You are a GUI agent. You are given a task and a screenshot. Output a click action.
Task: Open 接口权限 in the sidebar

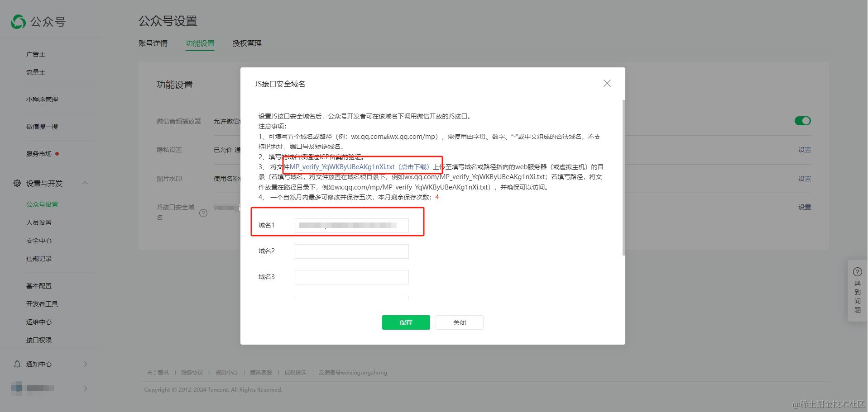(x=39, y=340)
